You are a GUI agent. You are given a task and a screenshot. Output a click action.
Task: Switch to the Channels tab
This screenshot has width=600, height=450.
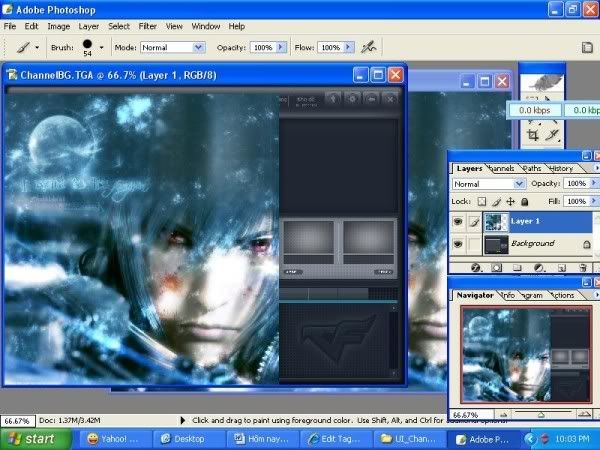click(x=502, y=168)
